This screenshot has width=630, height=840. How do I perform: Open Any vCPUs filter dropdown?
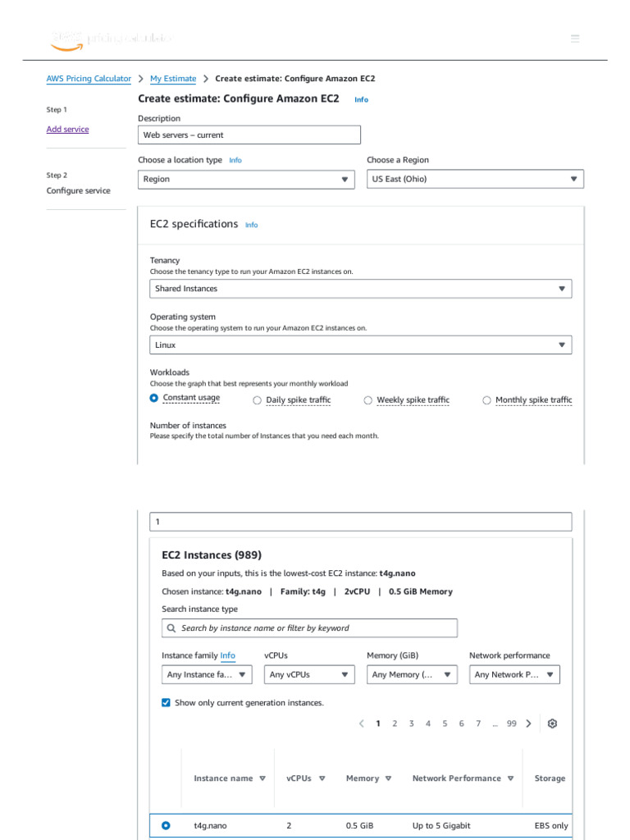coord(309,674)
